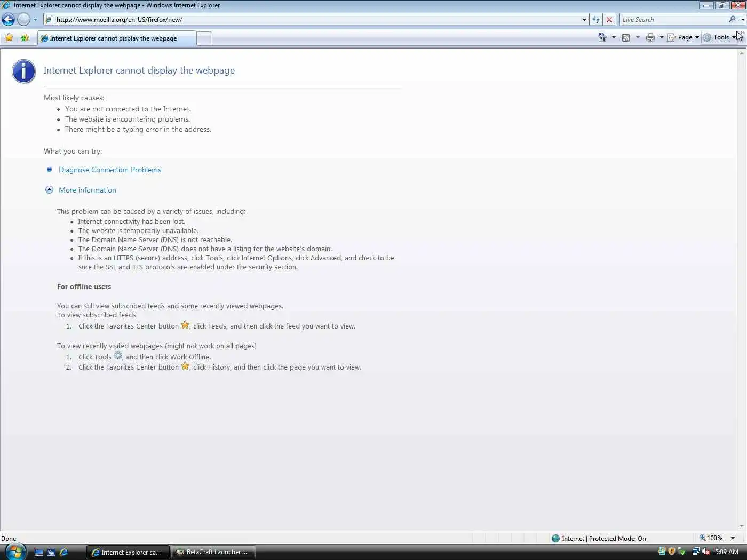Click 'Most likely causes:' text
Screen dimensions: 747x560
(74, 98)
